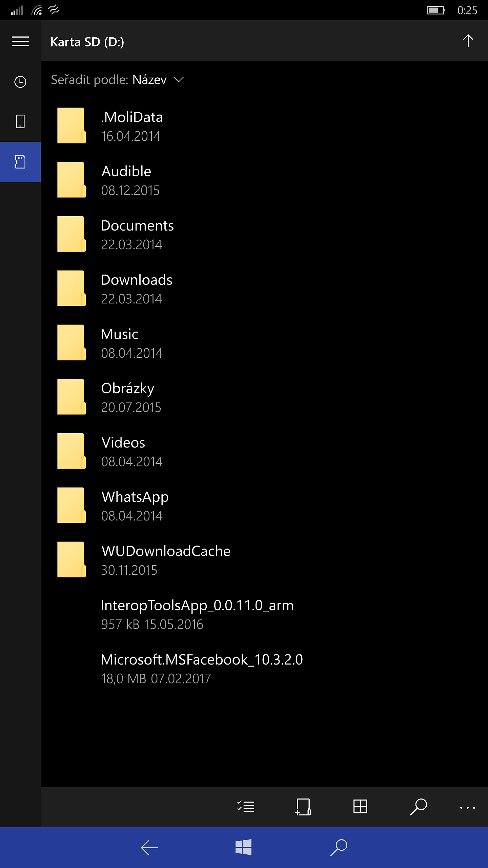Tap the system Back arrow

149,848
